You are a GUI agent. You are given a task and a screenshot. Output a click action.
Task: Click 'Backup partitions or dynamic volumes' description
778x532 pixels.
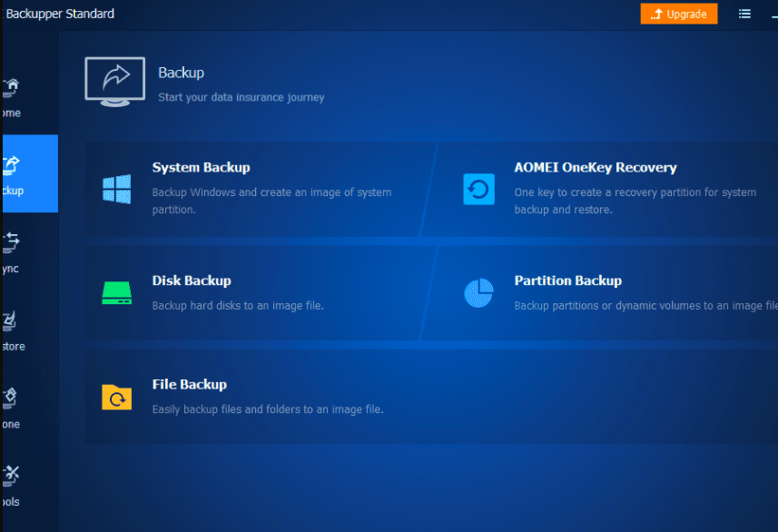(x=646, y=306)
